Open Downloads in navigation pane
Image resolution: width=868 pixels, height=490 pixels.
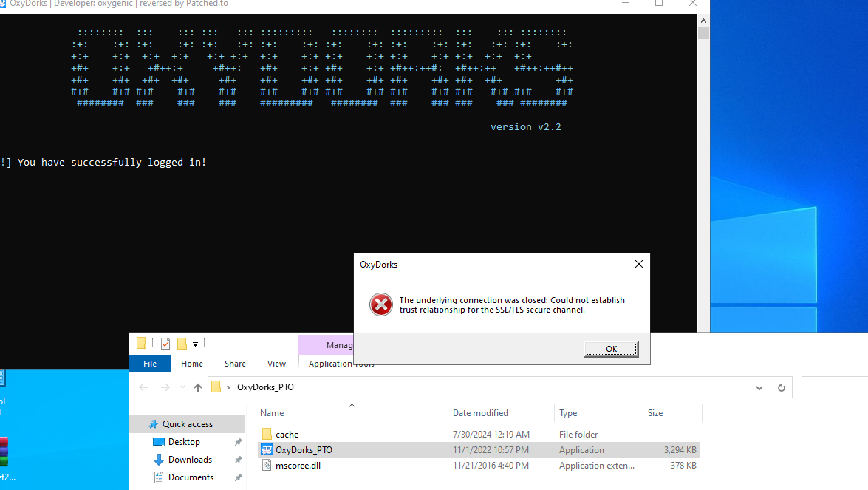[190, 460]
